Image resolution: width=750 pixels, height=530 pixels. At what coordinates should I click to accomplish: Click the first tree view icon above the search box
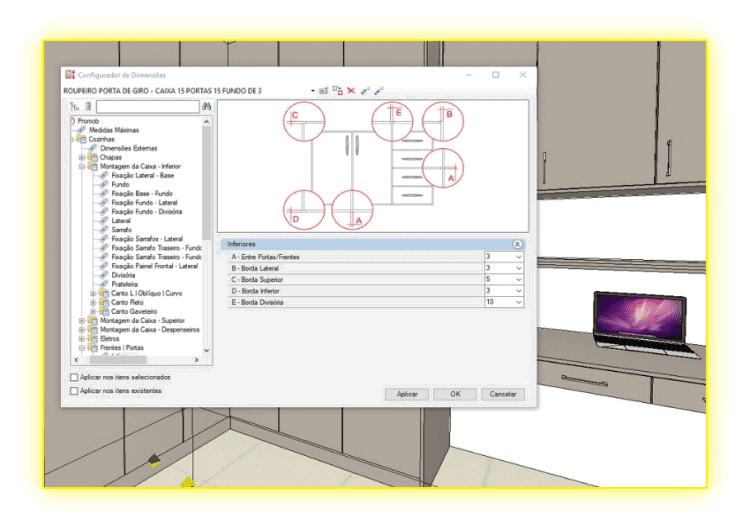coord(74,106)
